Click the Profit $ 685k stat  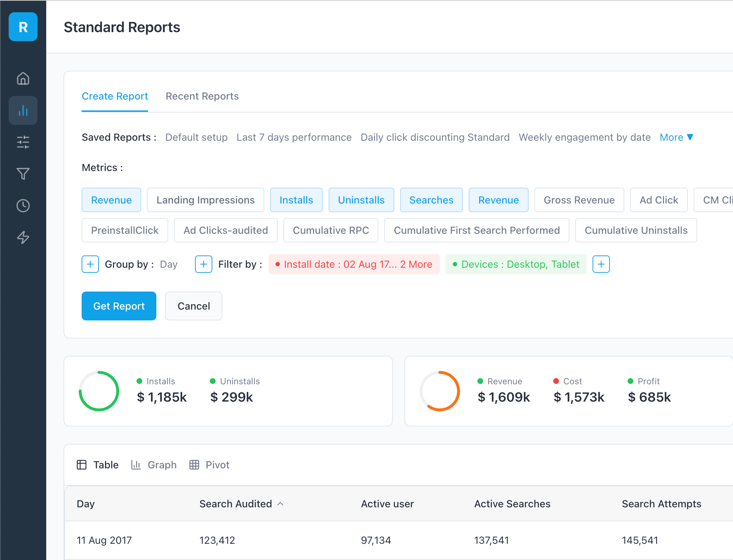649,390
